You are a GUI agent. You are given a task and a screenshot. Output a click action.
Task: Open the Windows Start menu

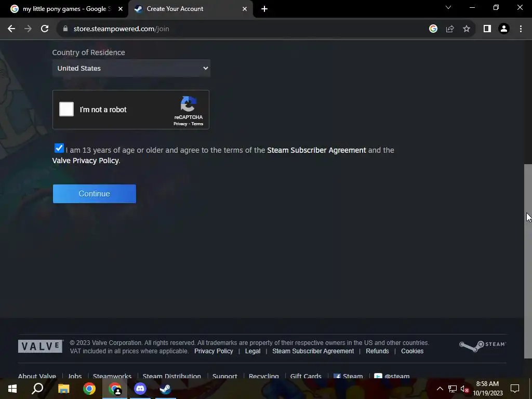(x=12, y=389)
